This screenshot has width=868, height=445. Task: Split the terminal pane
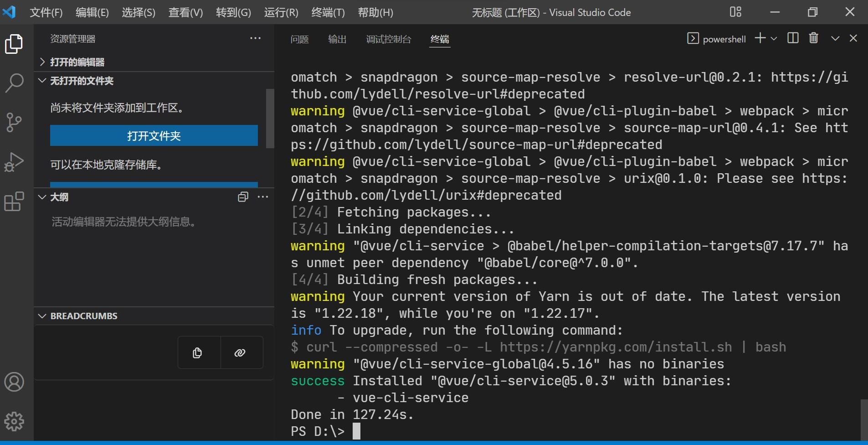click(793, 38)
